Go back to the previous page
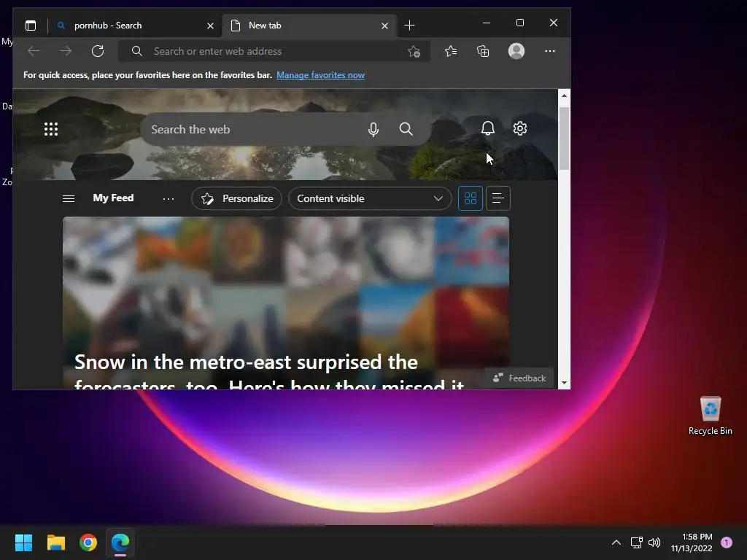747x560 pixels. click(34, 51)
